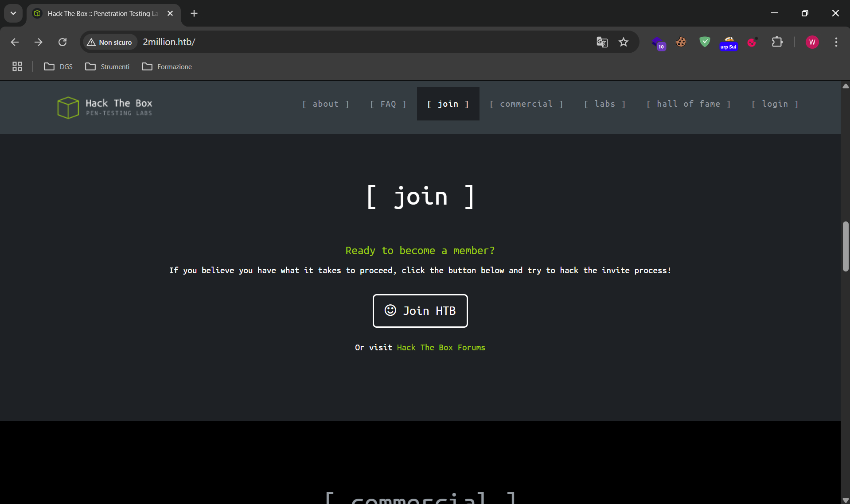Go to the FAQ section
The width and height of the screenshot is (850, 504).
(x=388, y=104)
